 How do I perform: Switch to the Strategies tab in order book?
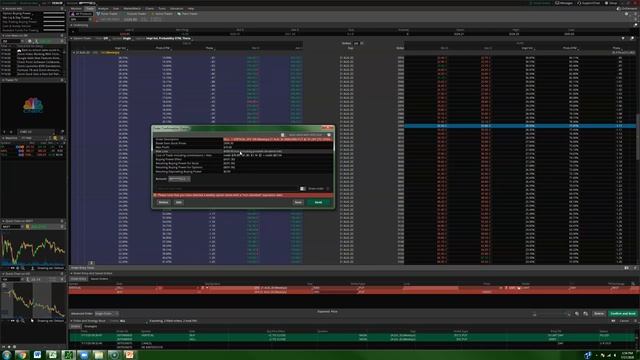91,326
